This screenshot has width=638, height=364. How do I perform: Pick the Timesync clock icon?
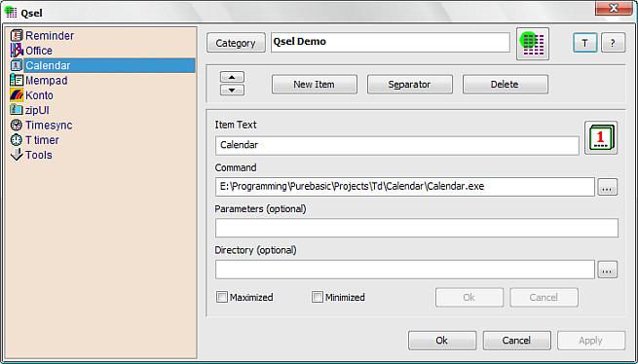click(x=17, y=126)
